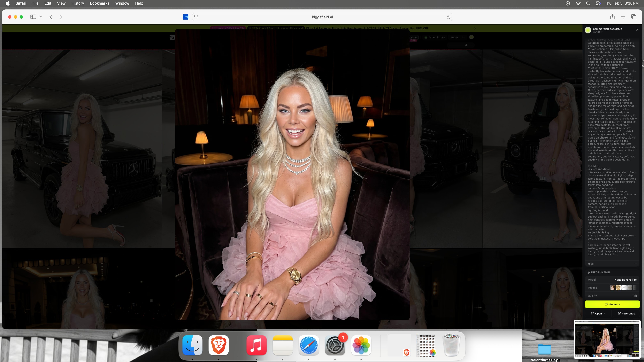Open the History menu
The width and height of the screenshot is (644, 362).
click(77, 3)
